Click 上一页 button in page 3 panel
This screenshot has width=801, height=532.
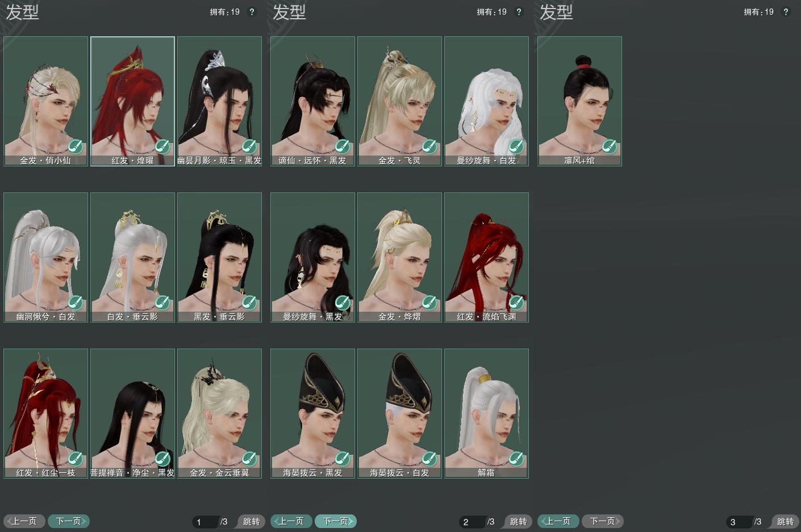[558, 521]
